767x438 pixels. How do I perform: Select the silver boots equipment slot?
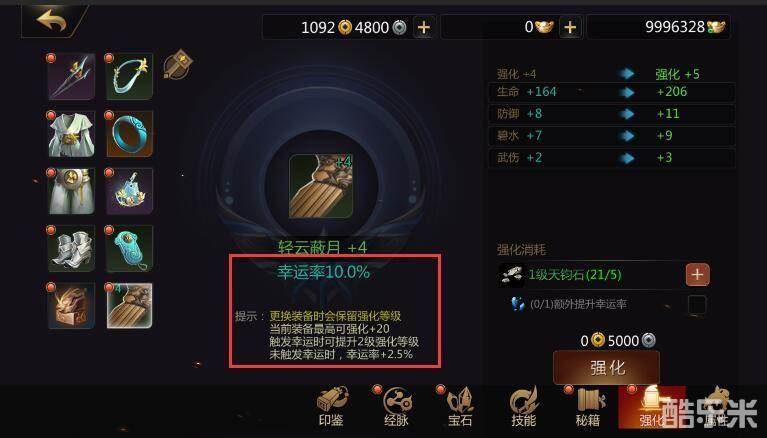pos(71,249)
